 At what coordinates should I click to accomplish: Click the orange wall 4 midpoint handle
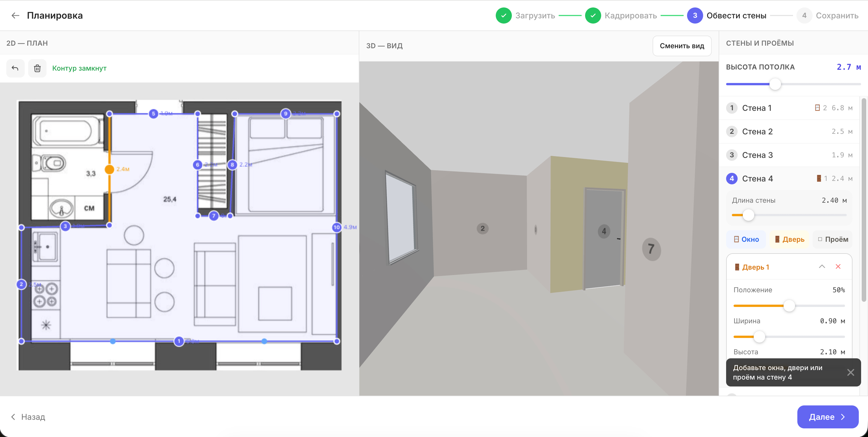(109, 169)
